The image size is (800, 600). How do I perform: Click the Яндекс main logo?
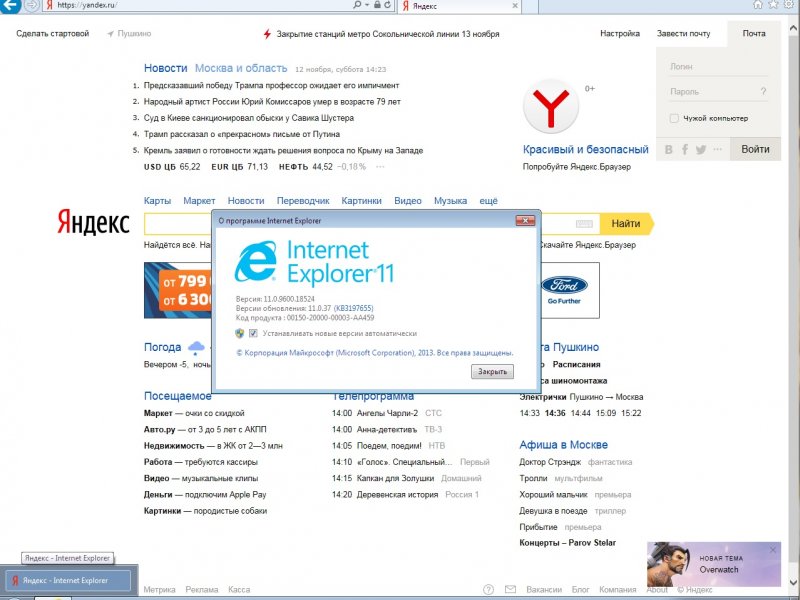tap(93, 222)
